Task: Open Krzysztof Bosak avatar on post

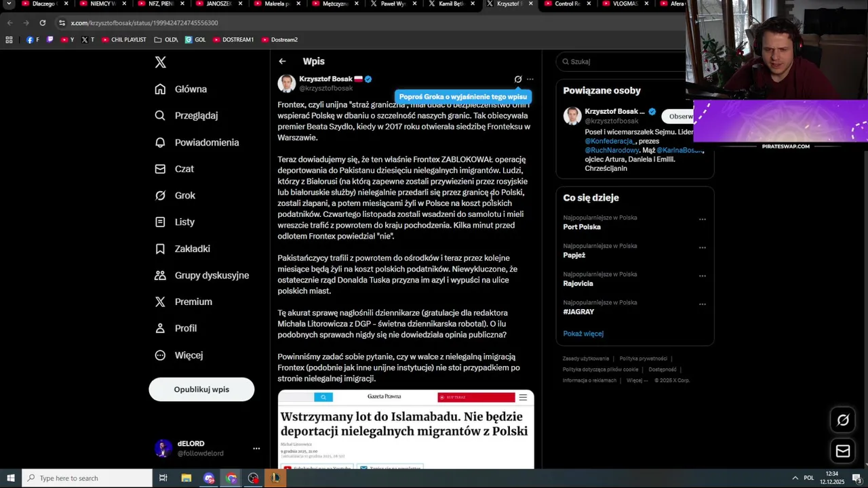Action: (287, 83)
